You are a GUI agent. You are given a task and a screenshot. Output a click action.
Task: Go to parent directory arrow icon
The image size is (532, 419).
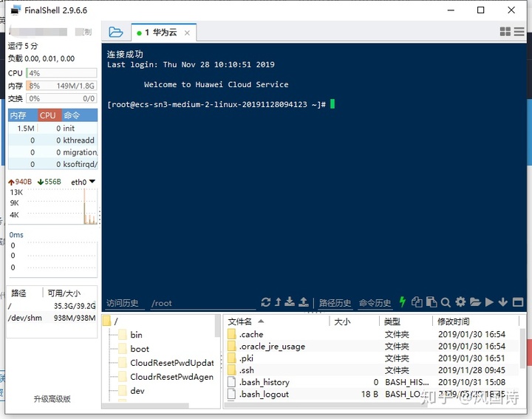278,302
